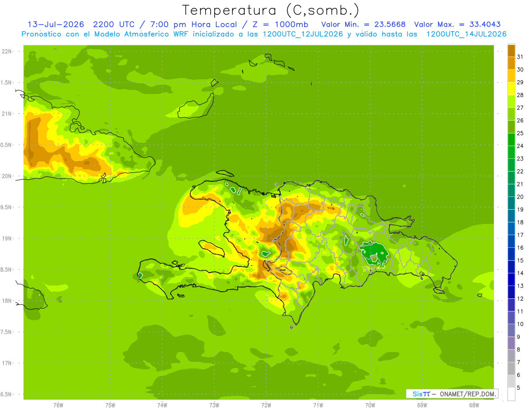Screen dimensions: 532x411
Task: Click the white "25" contour label on map
Action: coord(381,266)
